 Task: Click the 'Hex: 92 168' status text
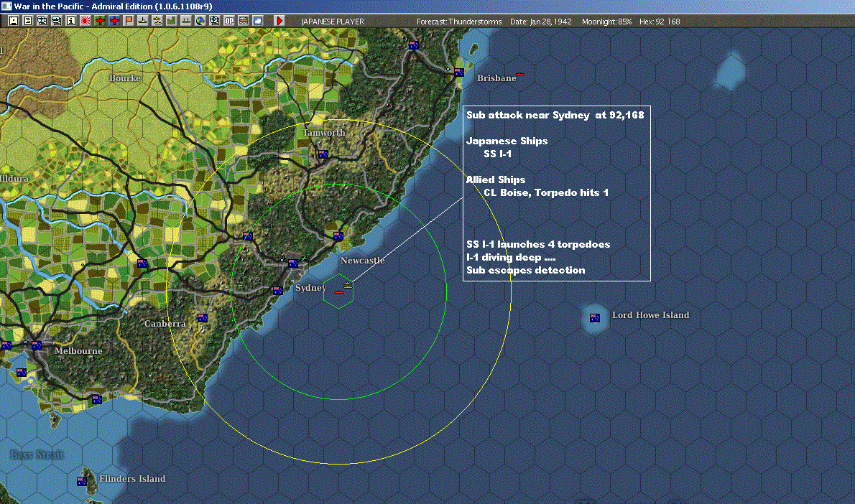(x=660, y=22)
